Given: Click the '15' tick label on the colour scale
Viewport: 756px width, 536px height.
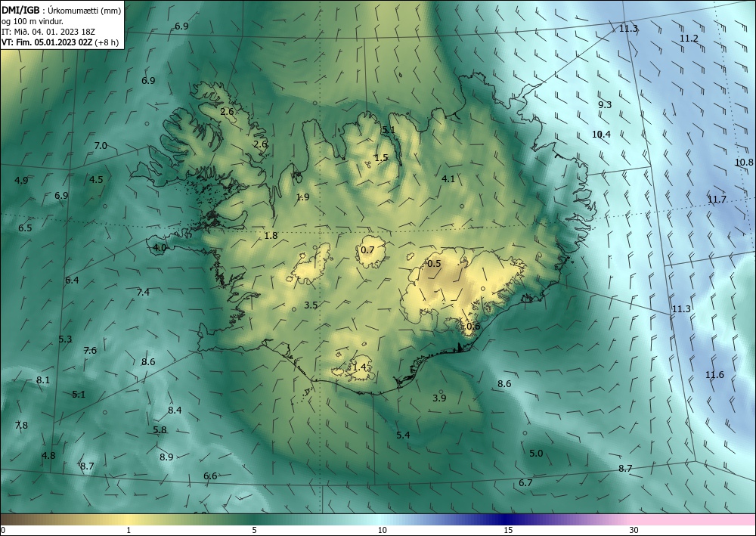Looking at the screenshot, I should [x=508, y=530].
